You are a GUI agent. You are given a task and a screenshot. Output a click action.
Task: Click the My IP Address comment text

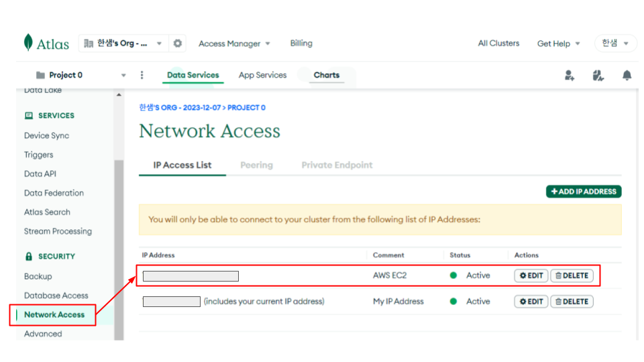[x=398, y=302]
